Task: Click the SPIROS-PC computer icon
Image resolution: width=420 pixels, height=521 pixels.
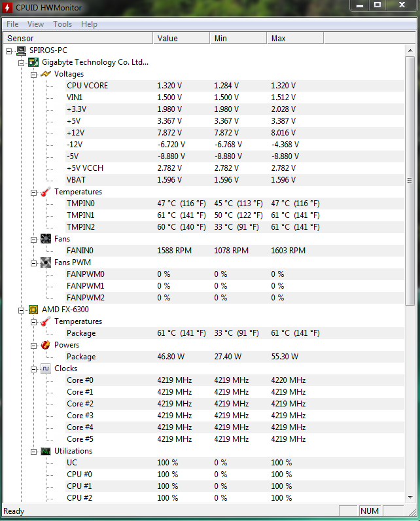Action: coord(21,50)
